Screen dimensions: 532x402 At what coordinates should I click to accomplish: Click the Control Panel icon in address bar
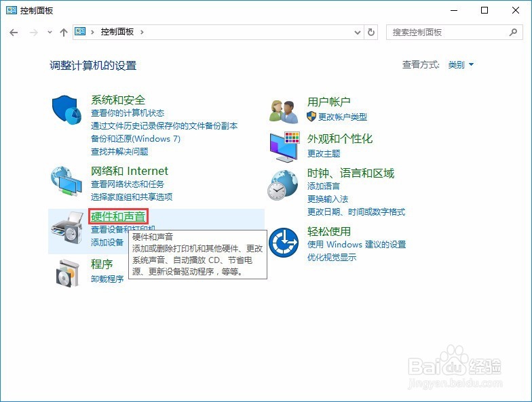(x=80, y=32)
